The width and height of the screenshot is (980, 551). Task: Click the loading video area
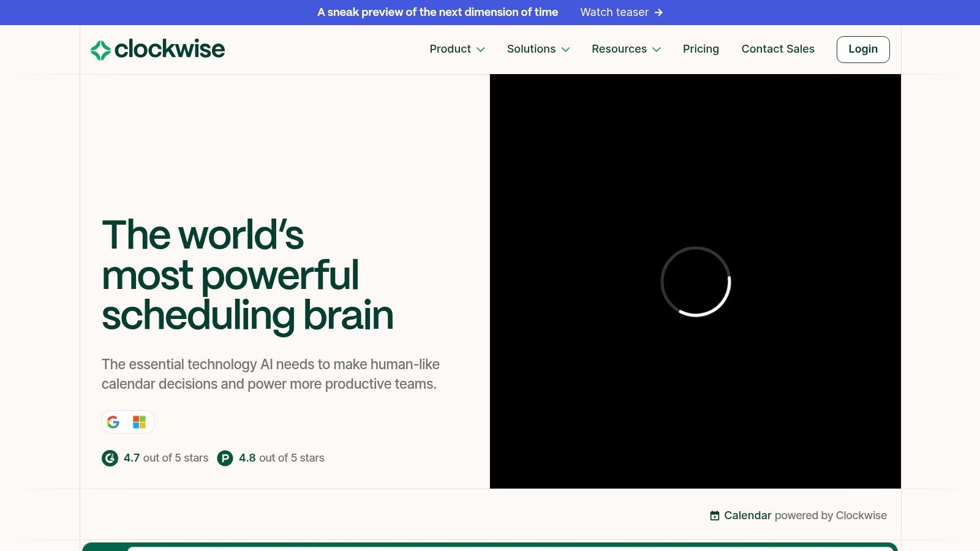pyautogui.click(x=695, y=282)
